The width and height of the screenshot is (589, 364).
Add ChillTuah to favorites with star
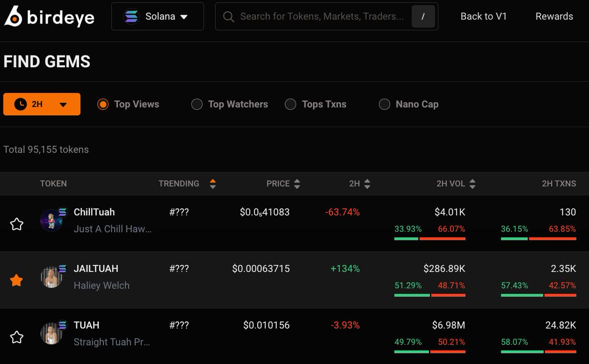17,224
